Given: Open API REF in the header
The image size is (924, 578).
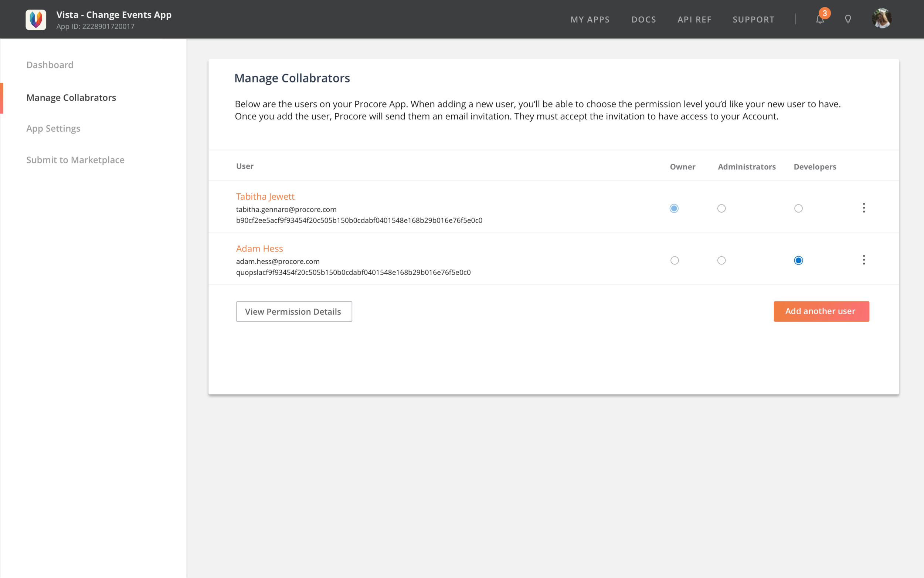Looking at the screenshot, I should pos(694,20).
